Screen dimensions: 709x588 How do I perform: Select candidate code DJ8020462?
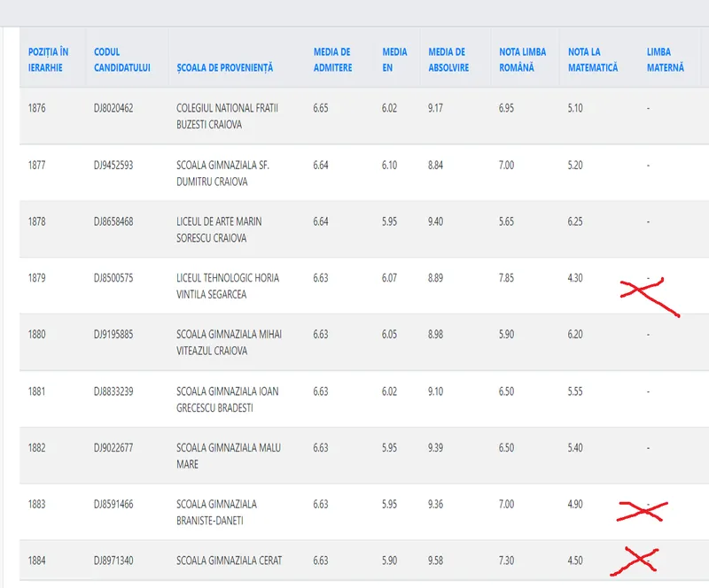coord(113,108)
